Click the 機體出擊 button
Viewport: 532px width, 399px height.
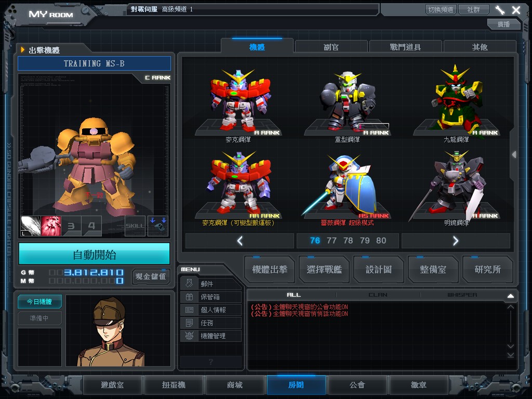click(270, 270)
